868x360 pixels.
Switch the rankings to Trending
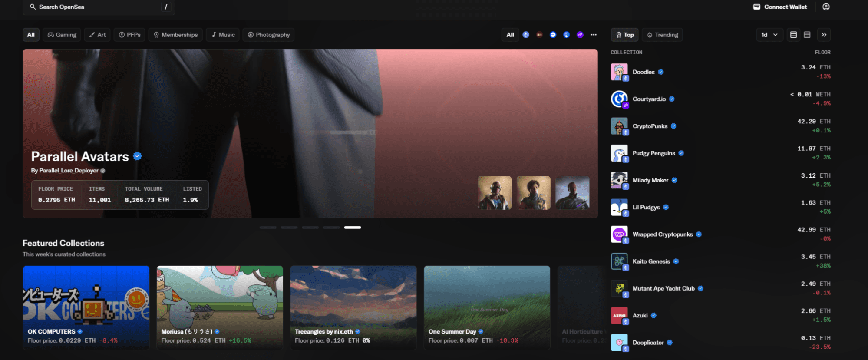click(x=663, y=35)
